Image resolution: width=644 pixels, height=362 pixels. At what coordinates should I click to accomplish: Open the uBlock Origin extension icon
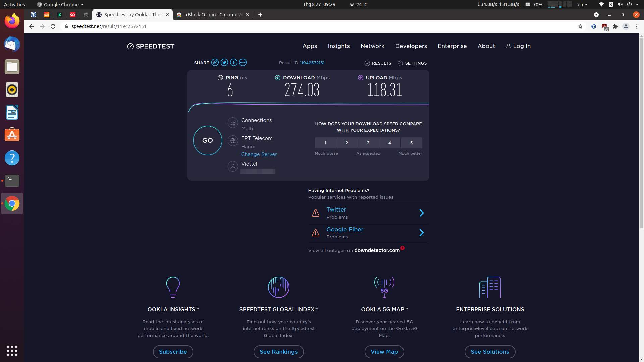click(605, 27)
